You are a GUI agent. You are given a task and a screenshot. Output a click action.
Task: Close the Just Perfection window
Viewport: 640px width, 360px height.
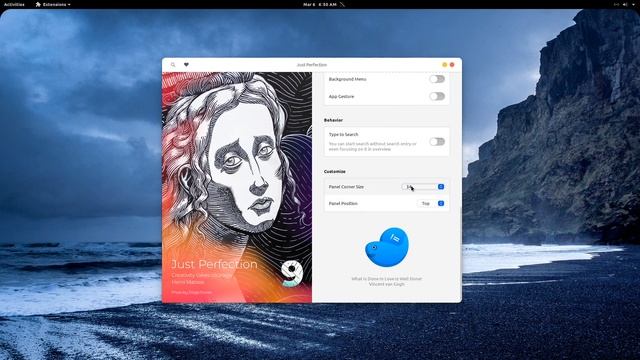pyautogui.click(x=452, y=64)
